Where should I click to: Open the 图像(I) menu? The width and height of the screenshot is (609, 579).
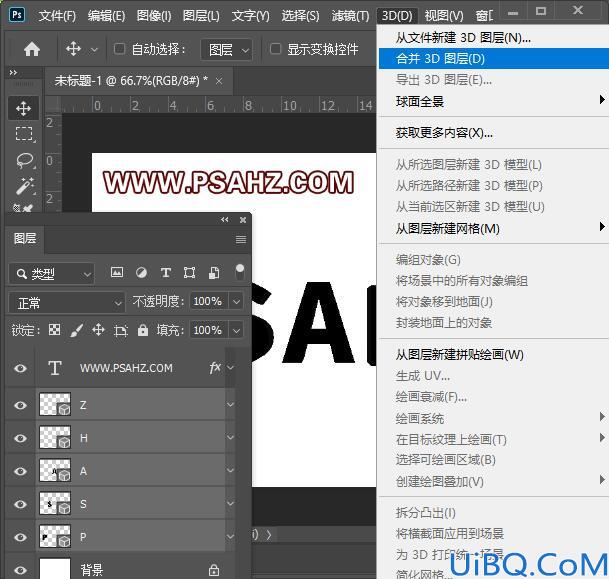coord(154,16)
